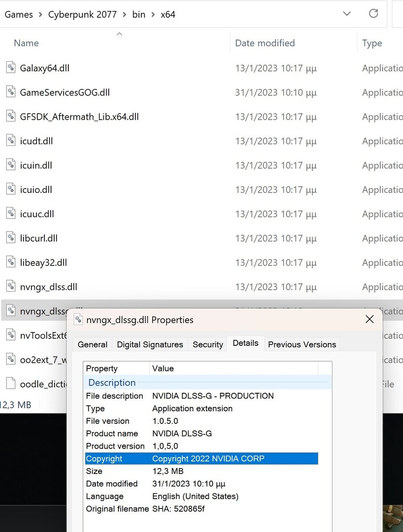Select the Original filename SHA row
Viewport: 403px width, 532px height.
[201, 509]
